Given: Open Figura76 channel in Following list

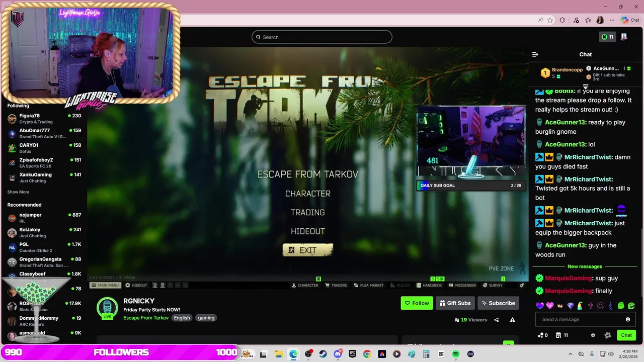Looking at the screenshot, I should [44, 119].
